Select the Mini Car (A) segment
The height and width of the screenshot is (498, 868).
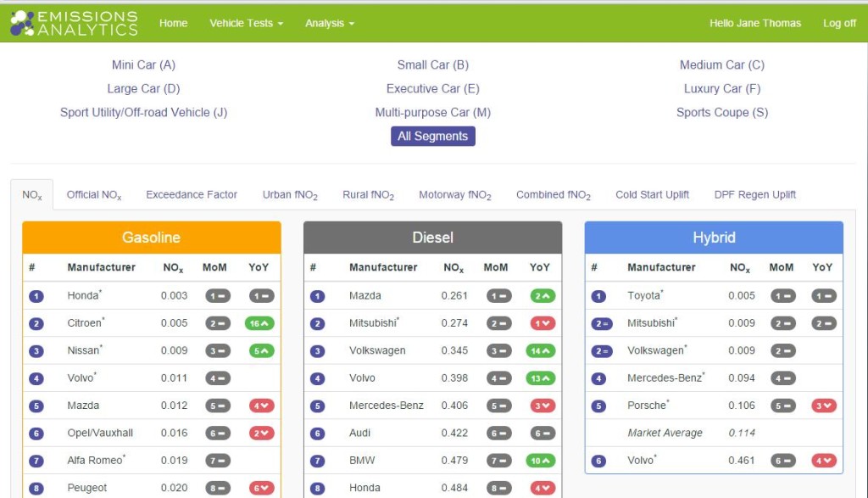point(143,64)
